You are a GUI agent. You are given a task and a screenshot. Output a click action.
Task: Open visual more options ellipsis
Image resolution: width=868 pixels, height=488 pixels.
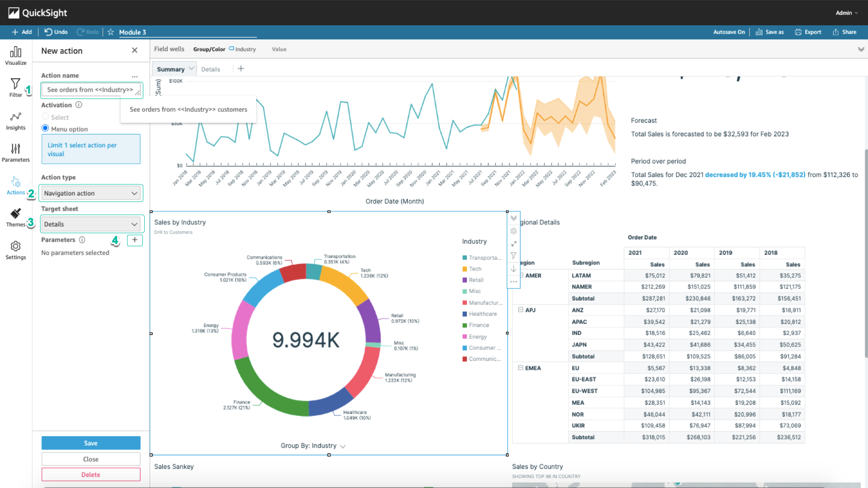point(514,282)
